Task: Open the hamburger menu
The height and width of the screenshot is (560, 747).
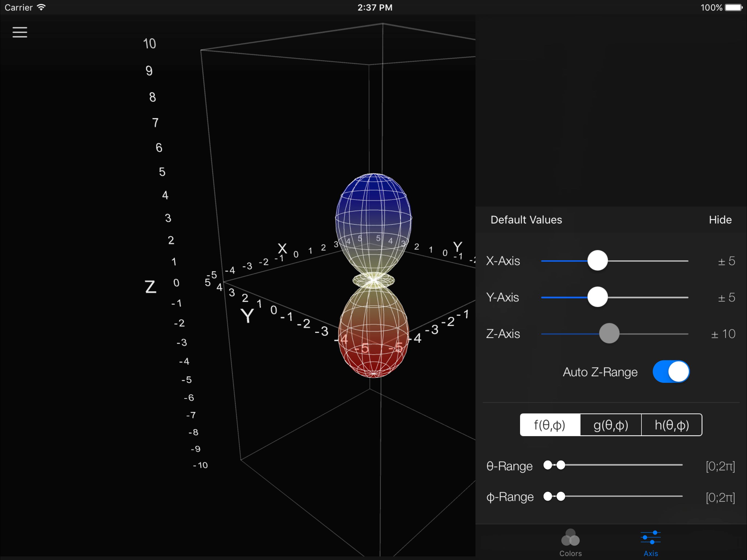Action: 20,33
